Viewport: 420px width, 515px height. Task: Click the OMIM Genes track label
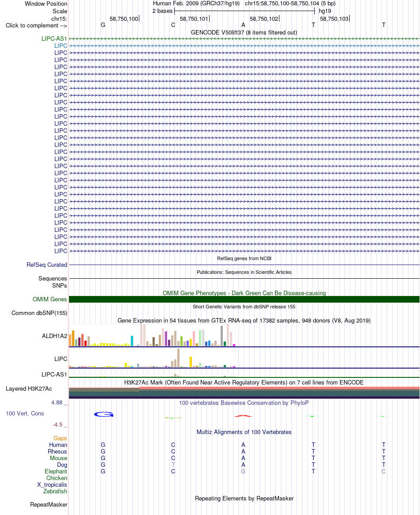[x=50, y=299]
